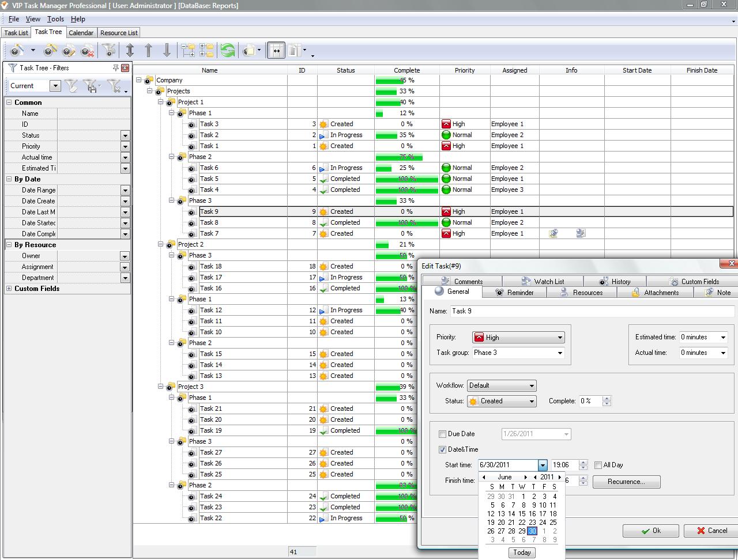738x560 pixels.
Task: Collapse the Project 2 tree node
Action: 161,244
